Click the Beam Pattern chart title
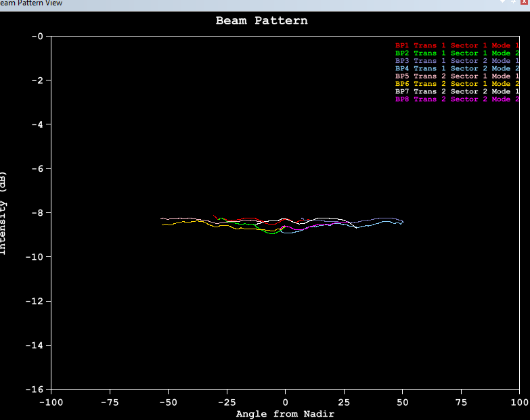 tap(261, 20)
